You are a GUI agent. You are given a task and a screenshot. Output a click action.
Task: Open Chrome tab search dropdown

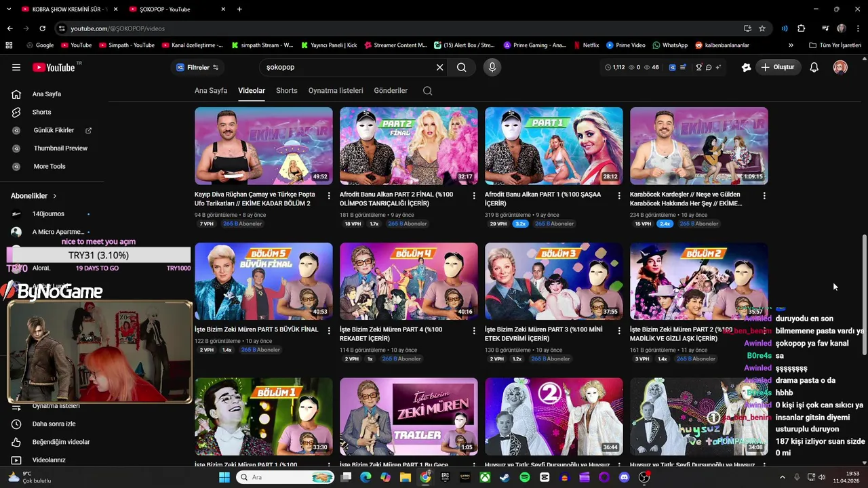[9, 9]
